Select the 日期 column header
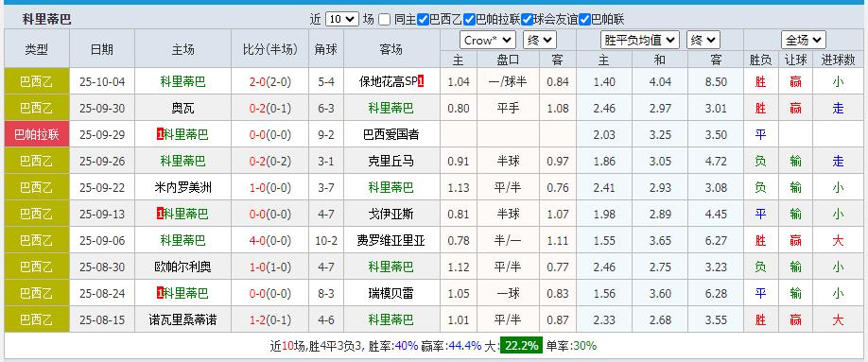 [102, 49]
